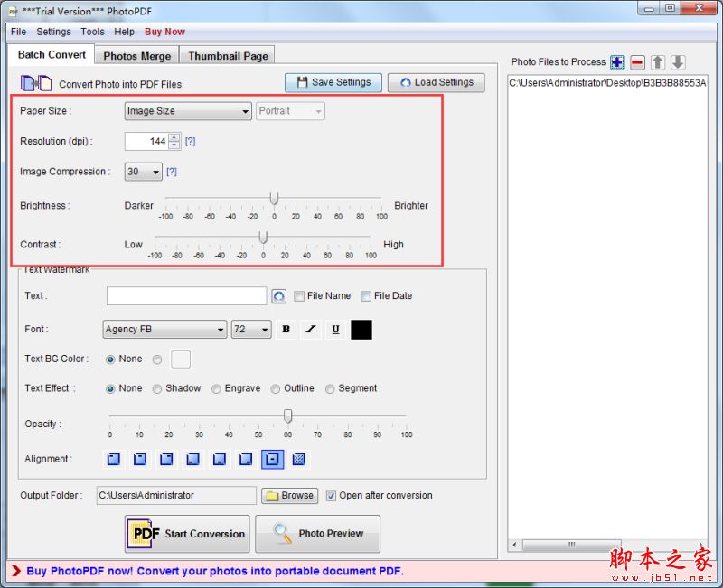Viewport: 723px width, 588px height.
Task: Open the Help menu
Action: click(125, 32)
